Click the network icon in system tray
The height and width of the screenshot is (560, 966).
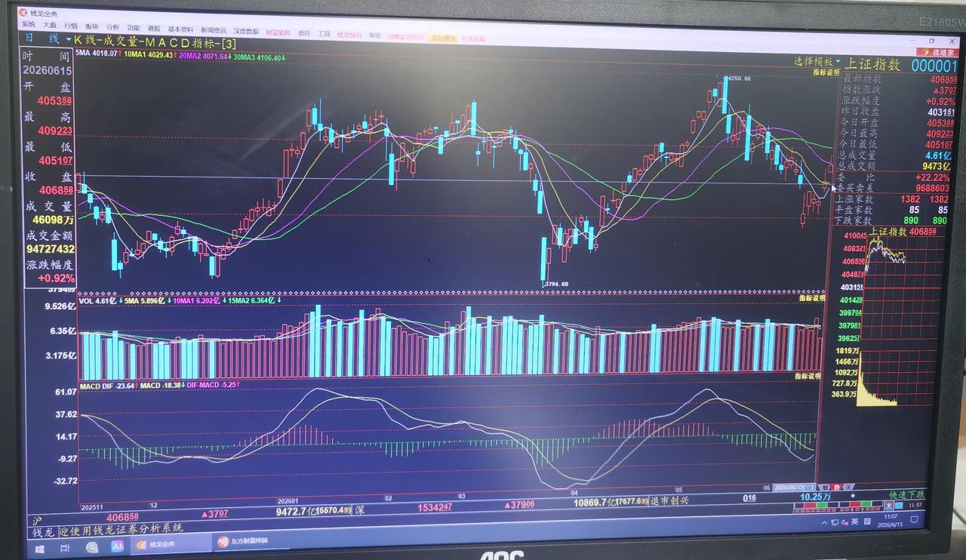coord(835,522)
